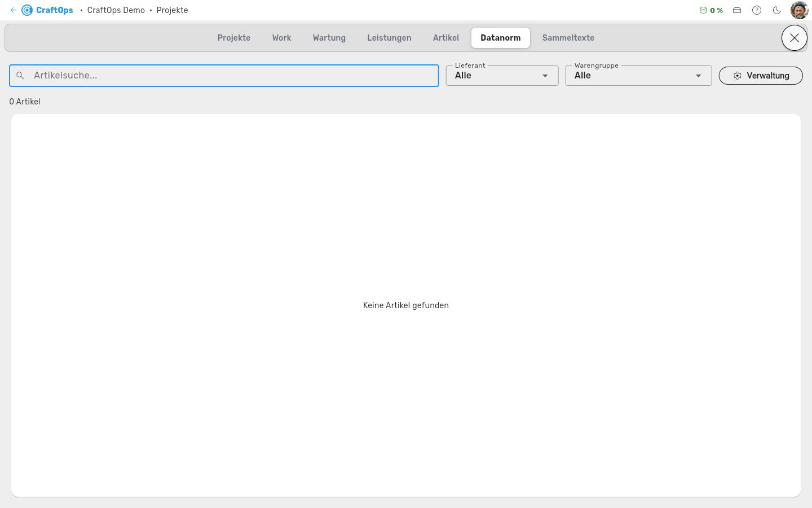812x508 pixels.
Task: Switch to the Leistungen tab
Action: coord(389,38)
